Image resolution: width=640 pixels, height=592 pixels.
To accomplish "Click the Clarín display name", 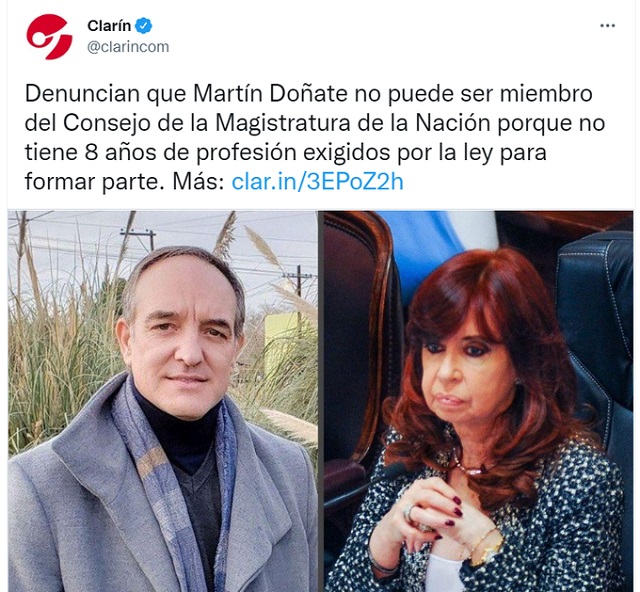I will (x=109, y=26).
